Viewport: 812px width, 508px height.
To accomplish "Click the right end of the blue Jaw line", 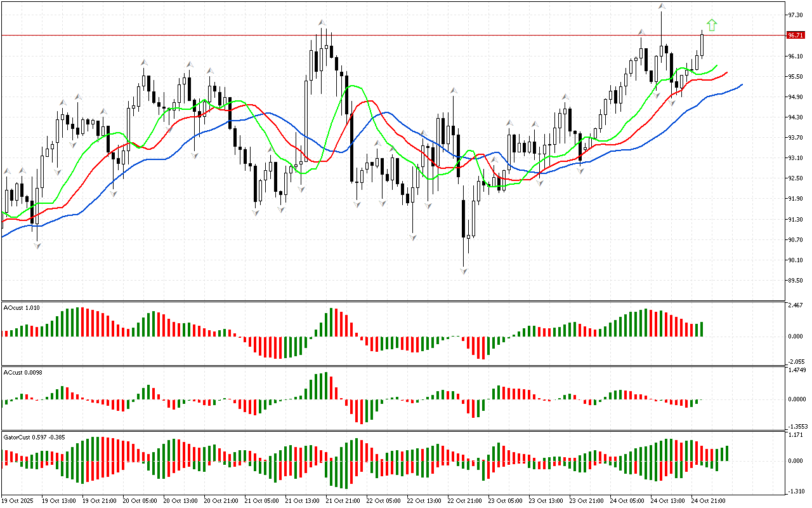I will (x=742, y=84).
